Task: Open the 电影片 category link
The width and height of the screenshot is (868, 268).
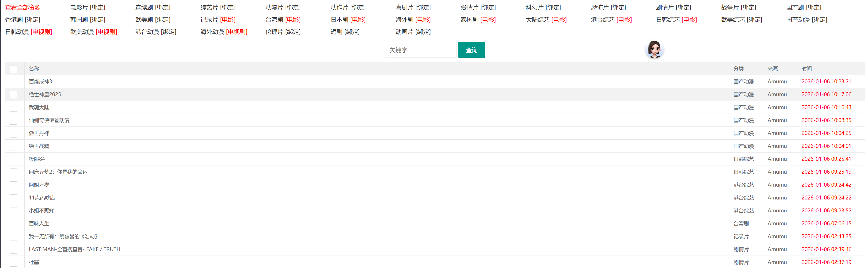Action: click(79, 8)
